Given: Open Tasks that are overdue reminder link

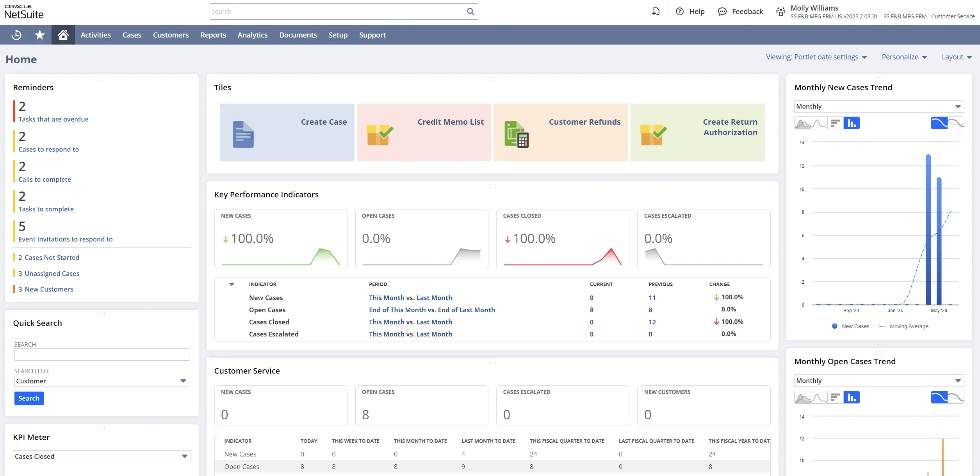Looking at the screenshot, I should [53, 119].
